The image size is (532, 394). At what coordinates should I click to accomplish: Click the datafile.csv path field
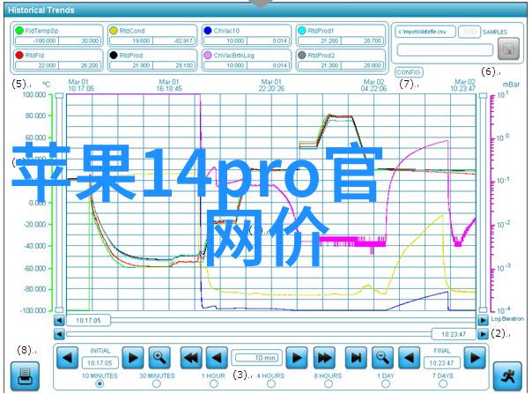click(x=425, y=32)
